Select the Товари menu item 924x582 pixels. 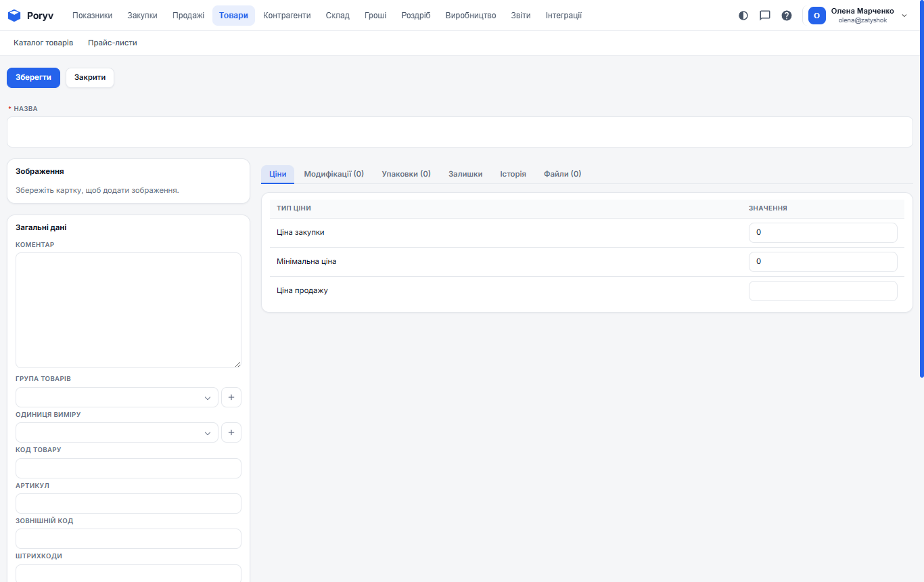[233, 16]
